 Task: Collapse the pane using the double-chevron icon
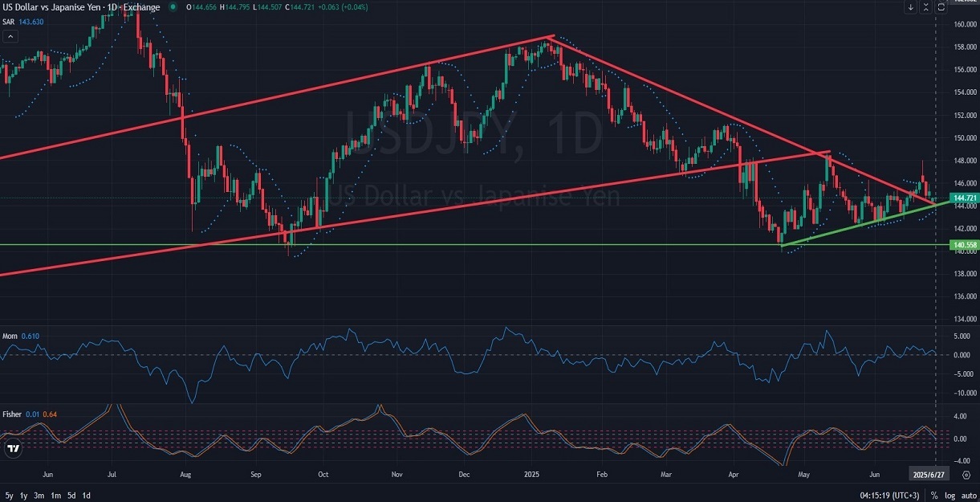[926, 7]
